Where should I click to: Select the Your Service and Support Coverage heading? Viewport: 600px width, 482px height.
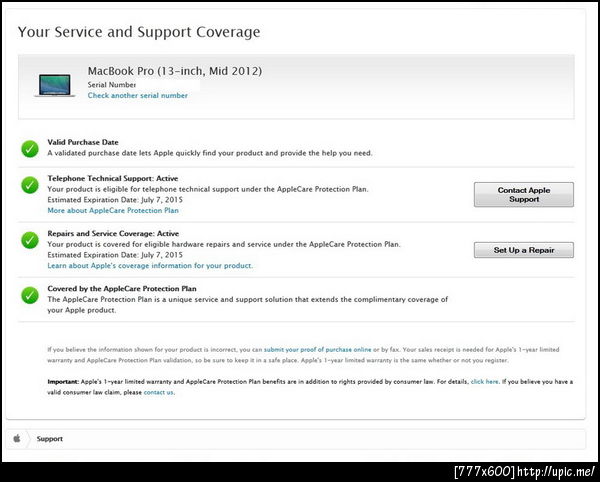click(139, 32)
